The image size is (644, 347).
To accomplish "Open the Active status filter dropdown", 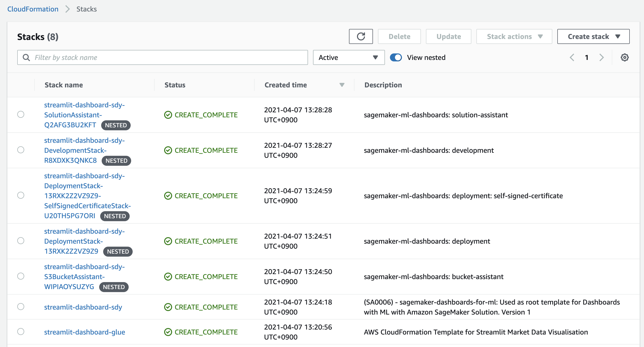I will click(x=348, y=57).
